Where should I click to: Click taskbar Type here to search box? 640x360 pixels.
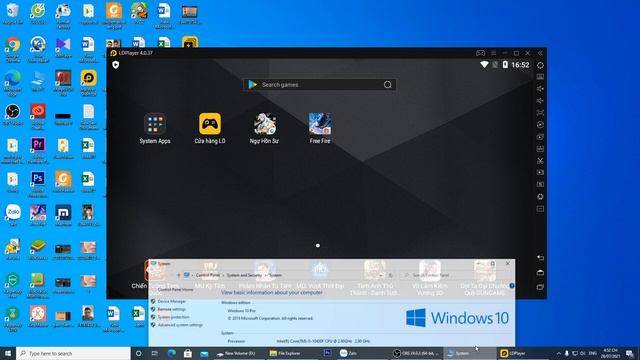point(73,353)
